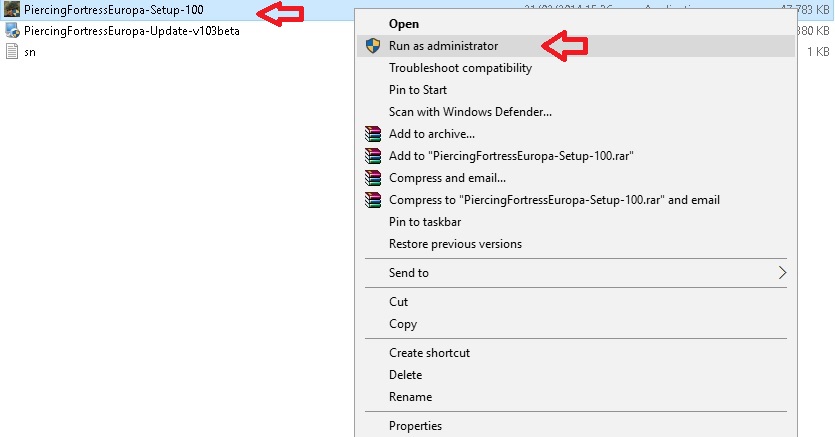Pin to taskbar from the context menu

(425, 222)
